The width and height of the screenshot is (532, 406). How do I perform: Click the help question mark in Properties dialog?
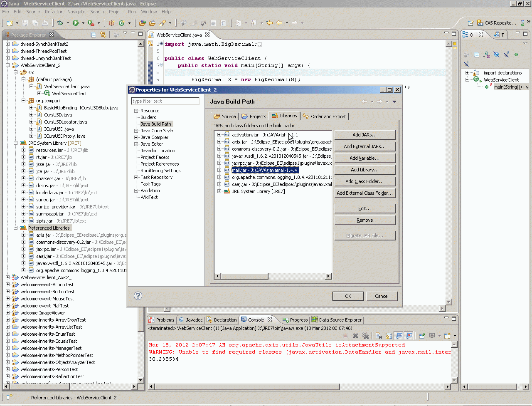pos(138,296)
